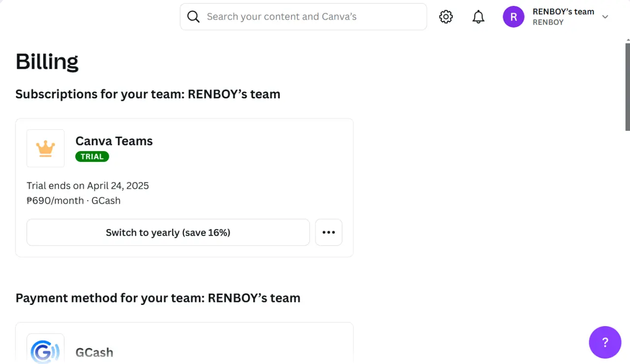Click the Payment method section heading
The width and height of the screenshot is (630, 364).
(x=158, y=298)
